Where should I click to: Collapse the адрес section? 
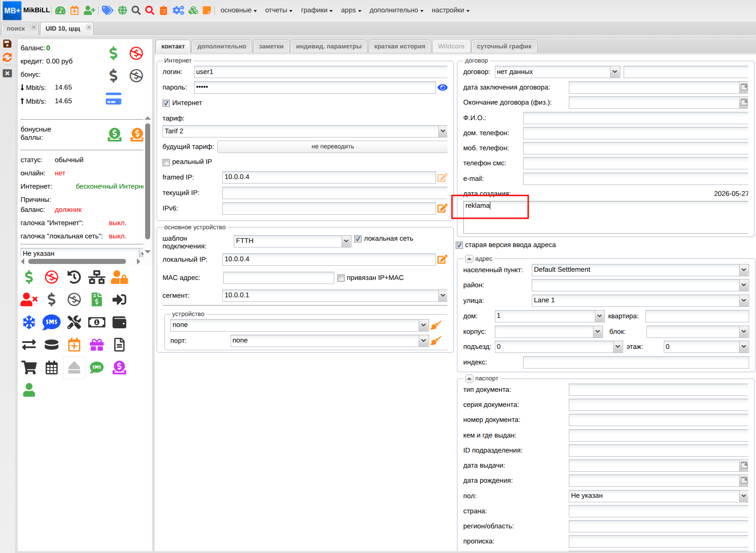click(469, 259)
